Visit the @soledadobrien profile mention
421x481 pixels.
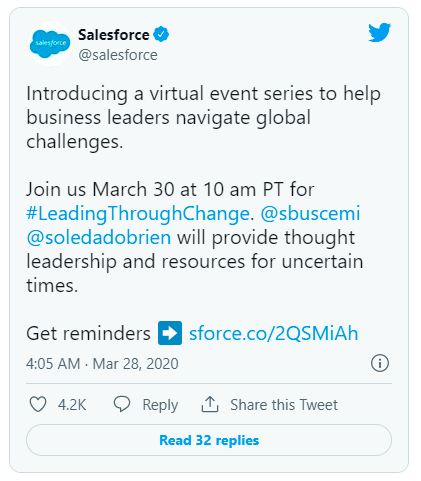tap(99, 237)
